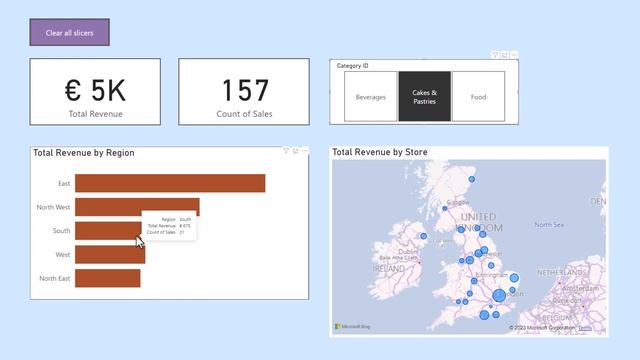Deselect the Cakes & Pastries slicer tile
Image resolution: width=640 pixels, height=360 pixels.
click(x=424, y=97)
